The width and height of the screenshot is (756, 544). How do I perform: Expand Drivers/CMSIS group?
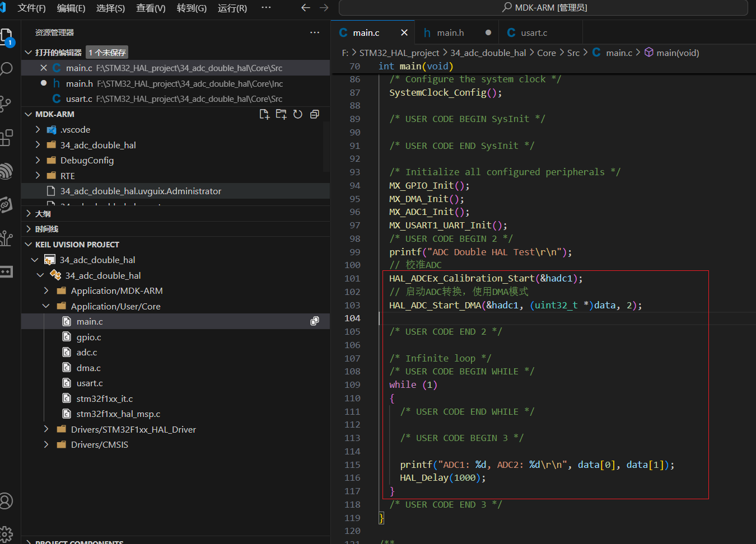[46, 444]
